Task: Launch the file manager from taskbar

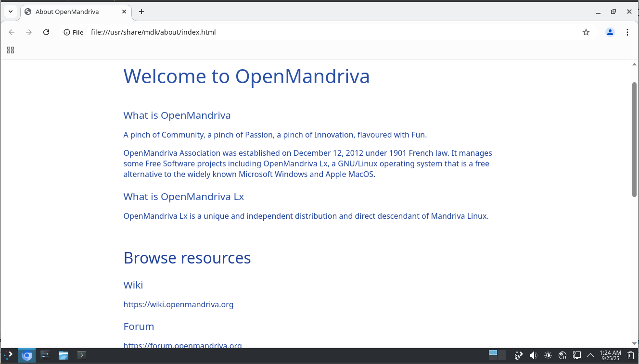Action: pyautogui.click(x=64, y=355)
